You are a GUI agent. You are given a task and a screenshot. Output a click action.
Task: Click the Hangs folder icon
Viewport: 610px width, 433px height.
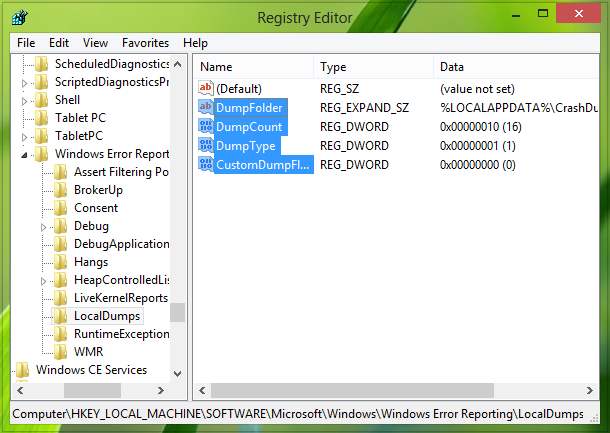(61, 262)
